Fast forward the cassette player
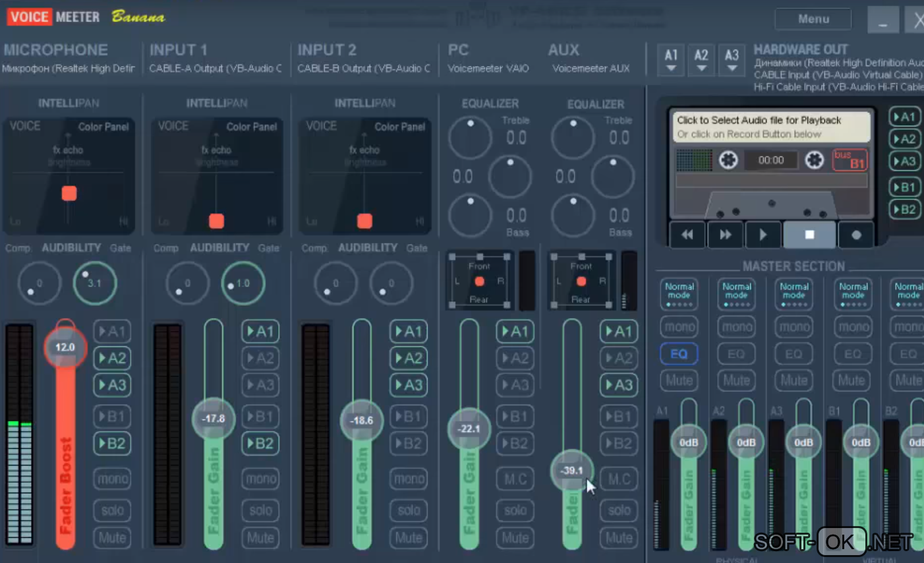Screen dimensions: 924x563 [x=725, y=235]
